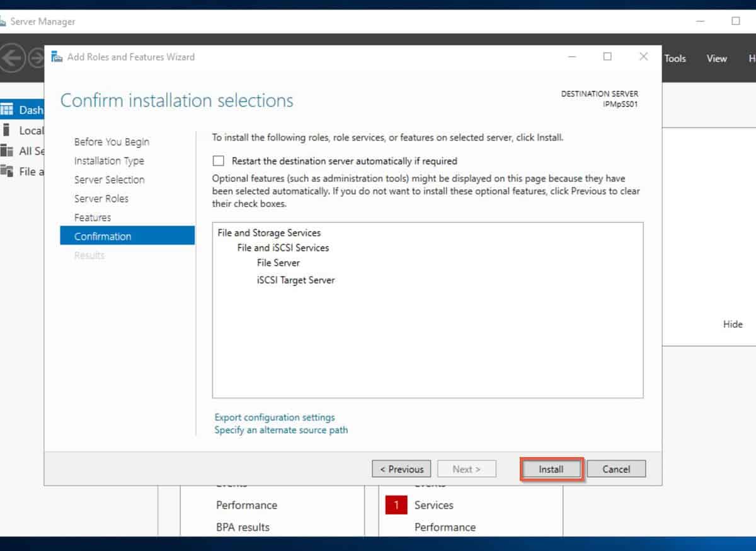
Task: Select the Local Server sidebar icon
Action: click(x=28, y=130)
